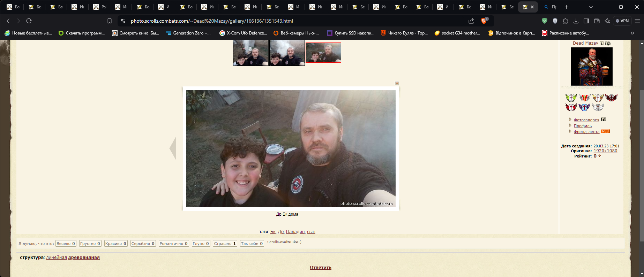Vote 'Романтично' for this photo

point(174,244)
